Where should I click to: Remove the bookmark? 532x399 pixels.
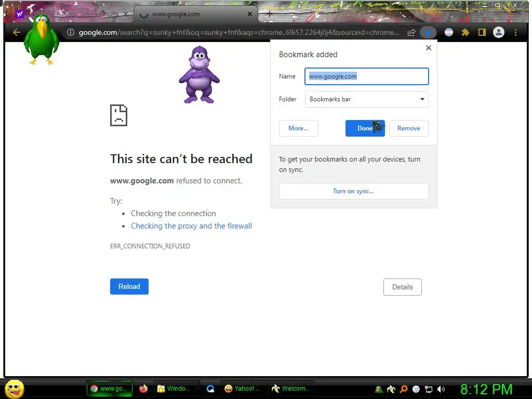click(408, 128)
